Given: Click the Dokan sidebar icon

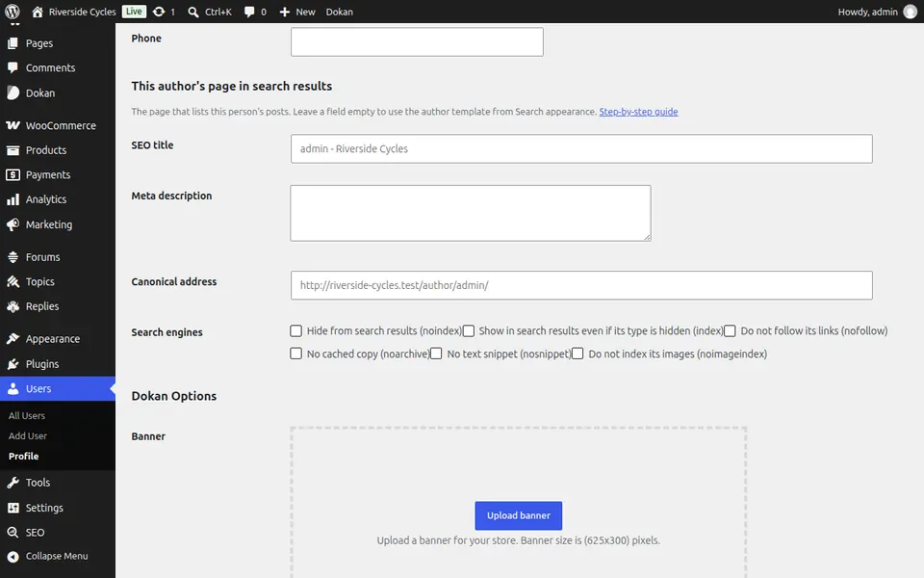Looking at the screenshot, I should coord(13,92).
